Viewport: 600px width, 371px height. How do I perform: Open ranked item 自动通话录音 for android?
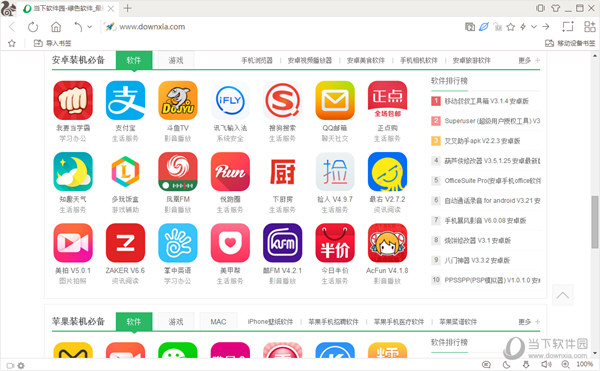492,200
